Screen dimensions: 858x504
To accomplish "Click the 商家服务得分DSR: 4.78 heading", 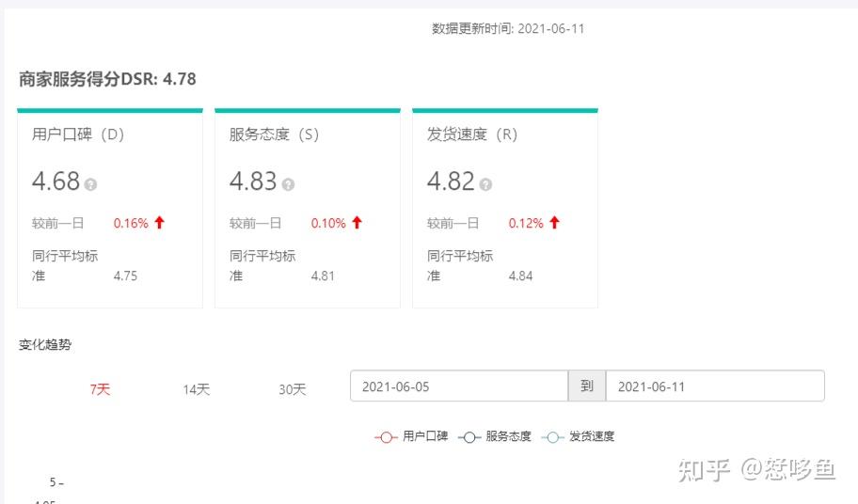I will point(107,79).
